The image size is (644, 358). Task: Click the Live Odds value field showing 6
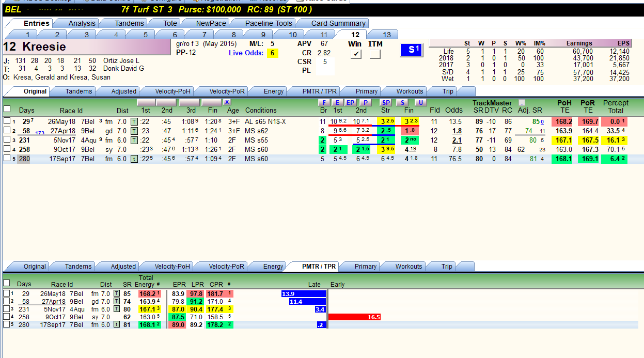(x=273, y=53)
